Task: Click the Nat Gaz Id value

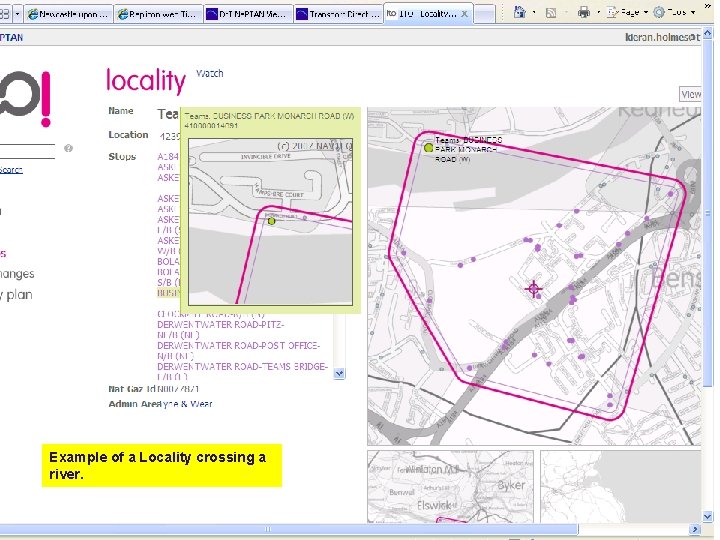Action: [x=178, y=389]
